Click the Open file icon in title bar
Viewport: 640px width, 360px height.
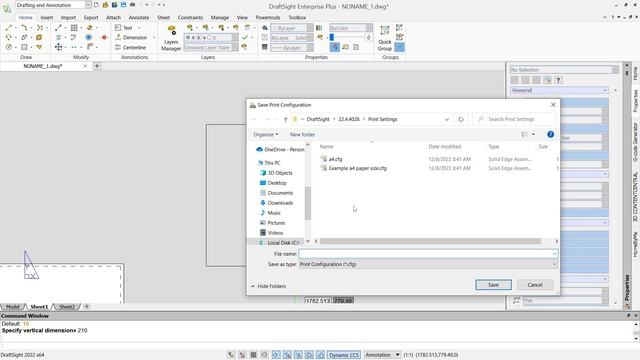105,5
